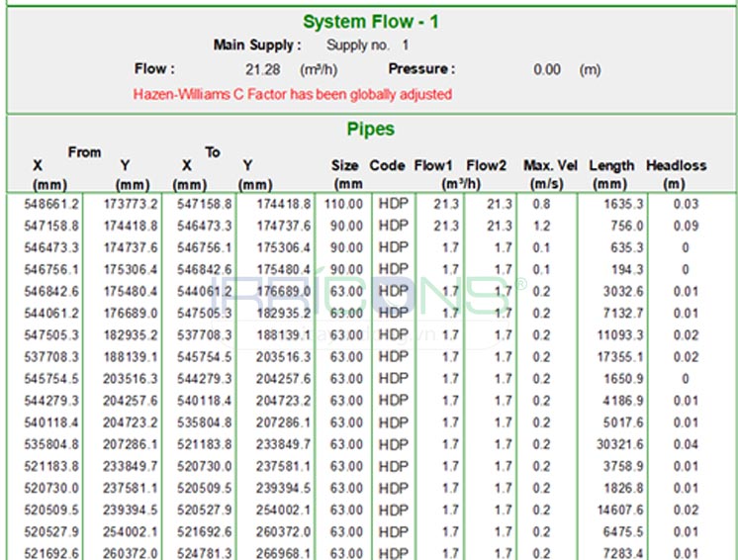The image size is (738, 560).
Task: Click the Max. Vel column header
Action: tap(550, 166)
